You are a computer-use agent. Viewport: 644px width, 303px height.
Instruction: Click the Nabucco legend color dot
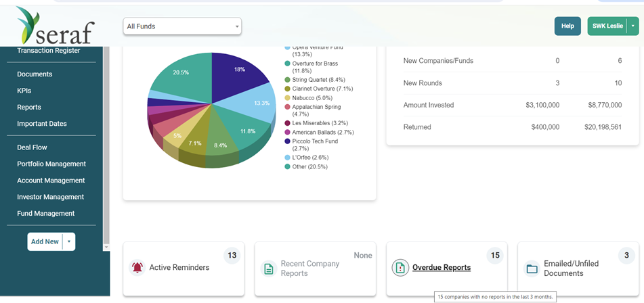(288, 98)
